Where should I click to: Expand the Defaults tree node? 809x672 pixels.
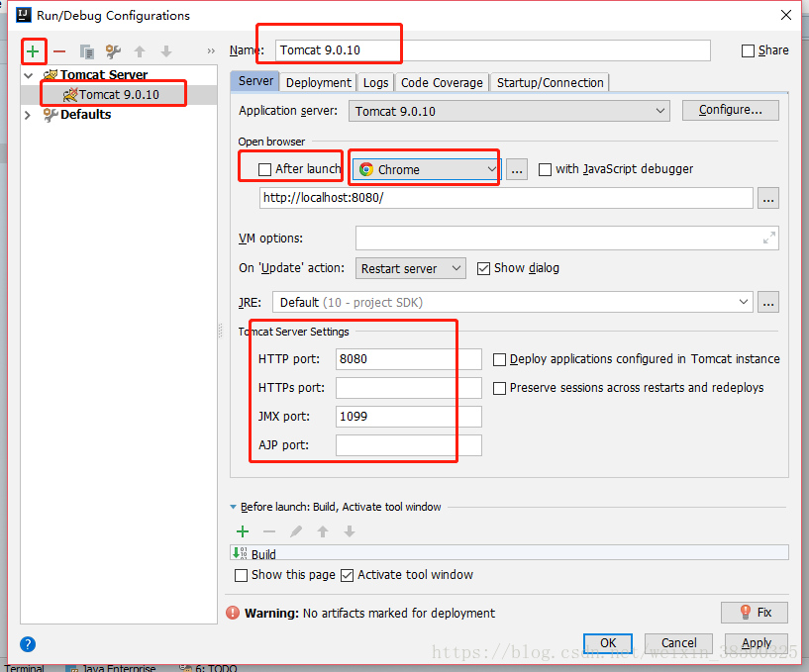pyautogui.click(x=28, y=115)
